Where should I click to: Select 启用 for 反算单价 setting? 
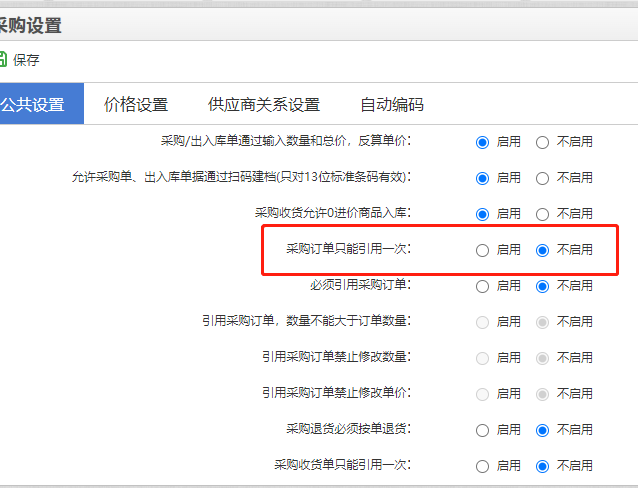click(483, 142)
